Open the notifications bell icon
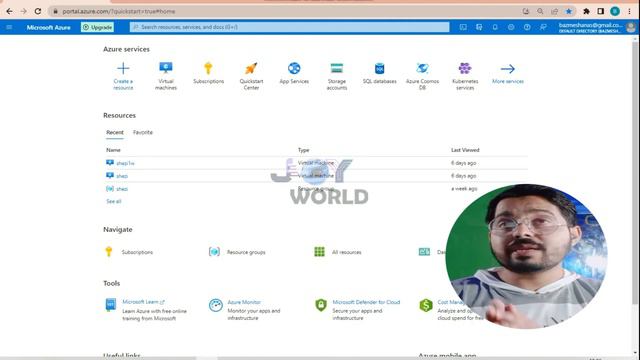This screenshot has height=360, width=640. click(x=495, y=27)
